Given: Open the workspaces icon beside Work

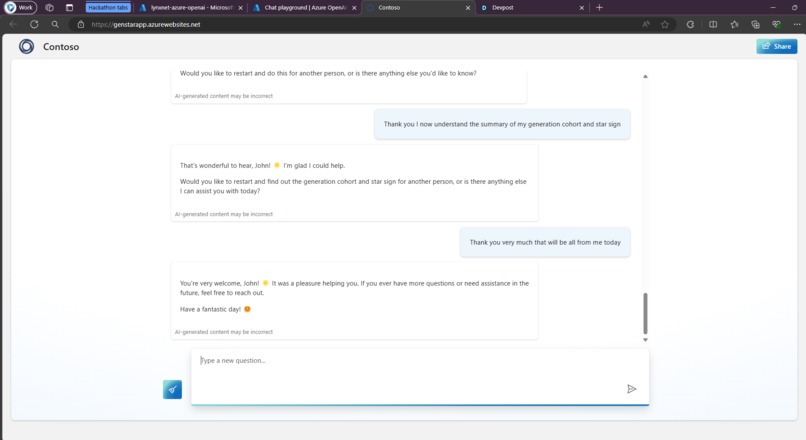Looking at the screenshot, I should pos(49,8).
